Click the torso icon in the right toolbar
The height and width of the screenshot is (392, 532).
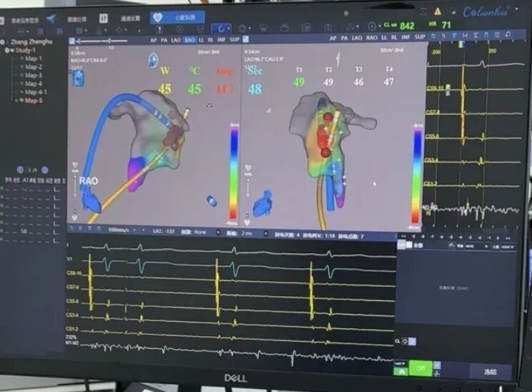pos(330,27)
